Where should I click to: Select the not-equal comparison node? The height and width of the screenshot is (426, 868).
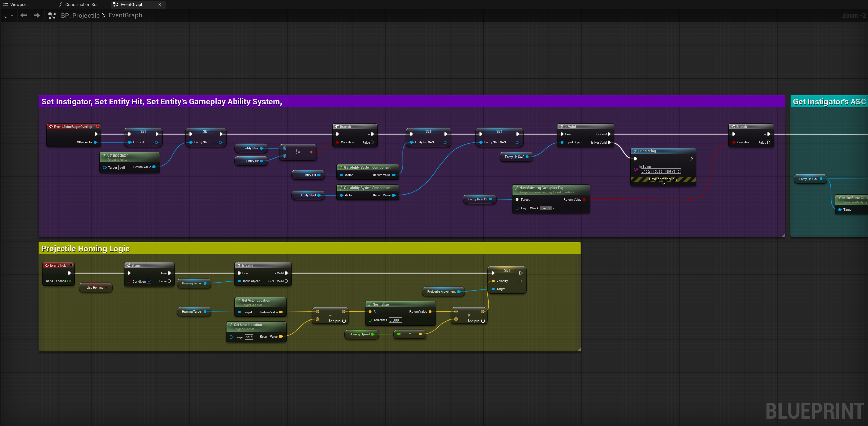click(x=298, y=152)
